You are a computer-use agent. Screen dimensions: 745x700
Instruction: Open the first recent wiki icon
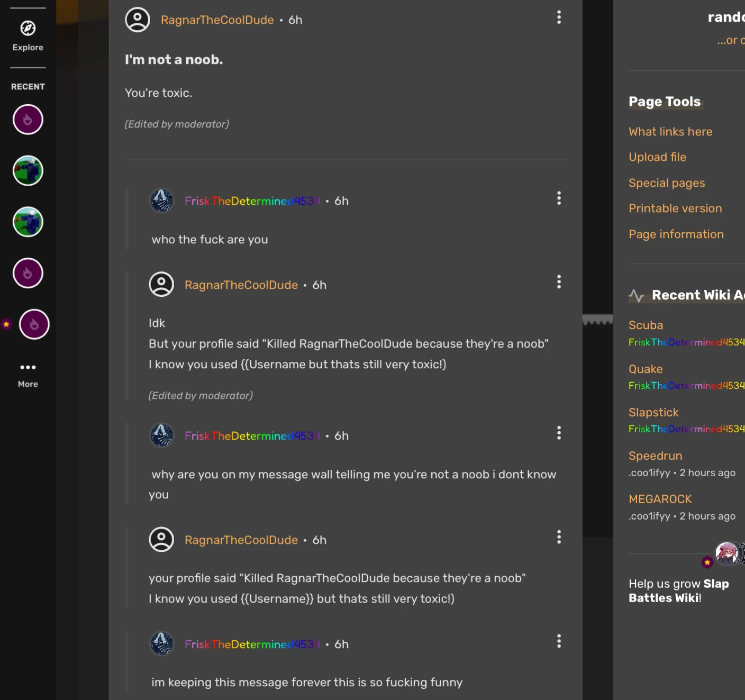pyautogui.click(x=28, y=120)
